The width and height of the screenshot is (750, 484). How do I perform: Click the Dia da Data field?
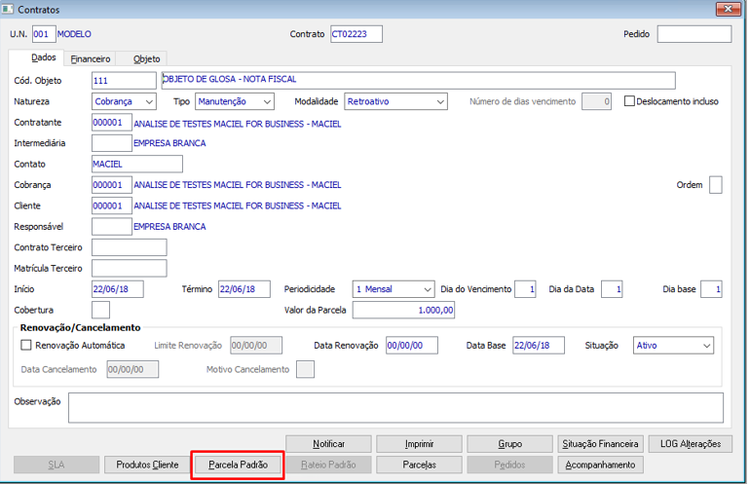pyautogui.click(x=612, y=289)
